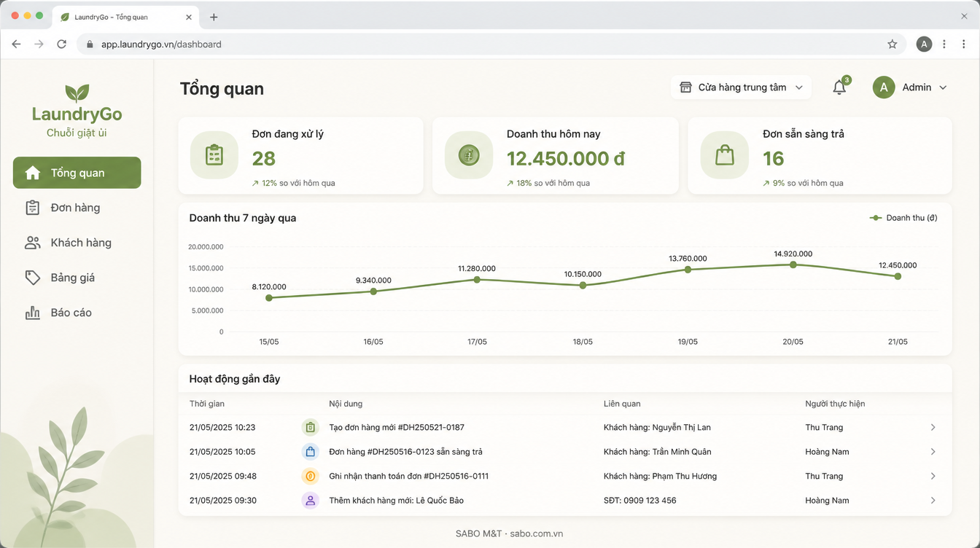Click the Người thực hiện column header
Screen dimensions: 980x548
(x=835, y=404)
